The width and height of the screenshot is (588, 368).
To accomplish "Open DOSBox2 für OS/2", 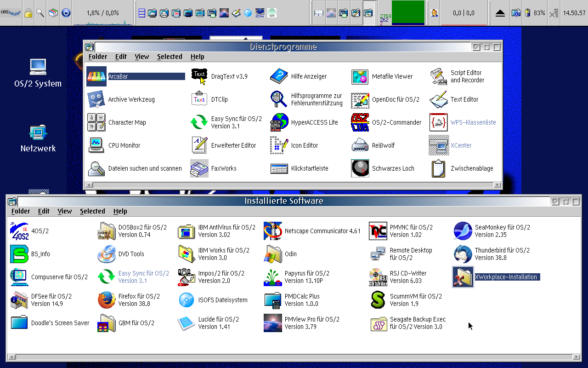I will click(x=107, y=231).
